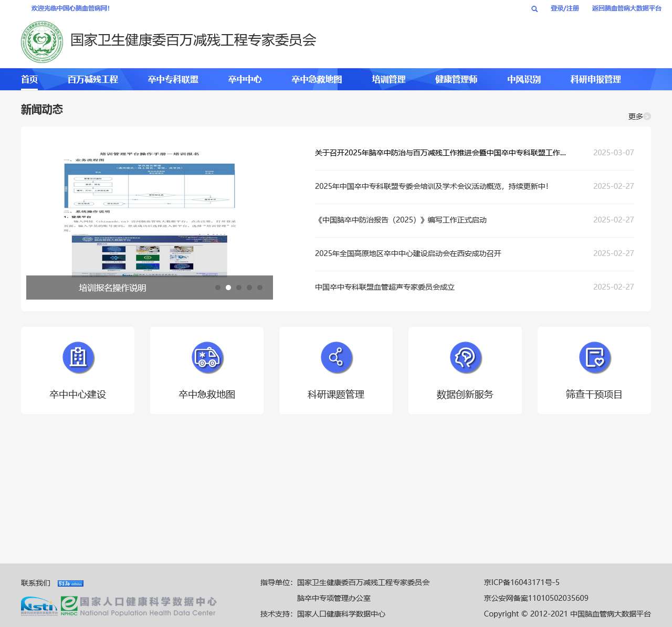This screenshot has height=627, width=672.
Task: Open 百万减残工程 nav menu
Action: point(93,79)
